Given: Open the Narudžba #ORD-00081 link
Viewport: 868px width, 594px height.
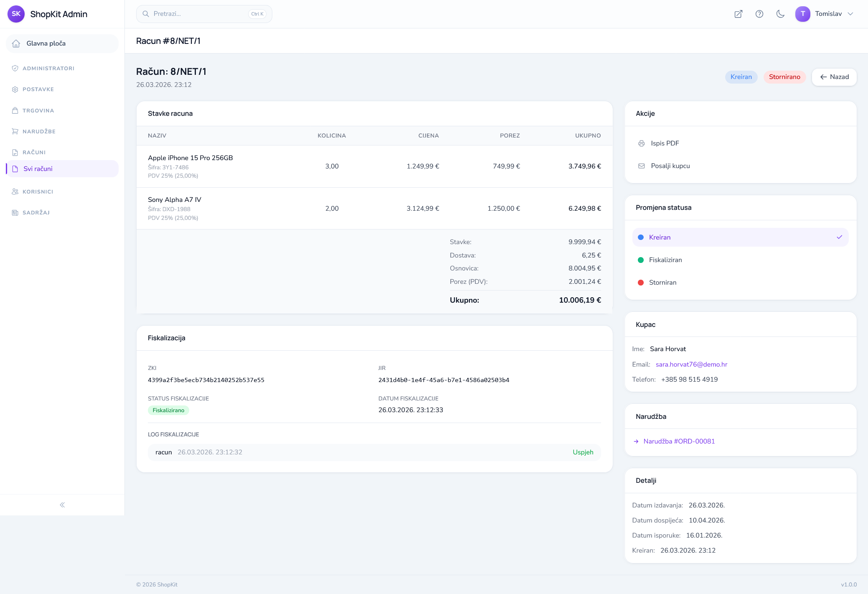Looking at the screenshot, I should [x=679, y=441].
